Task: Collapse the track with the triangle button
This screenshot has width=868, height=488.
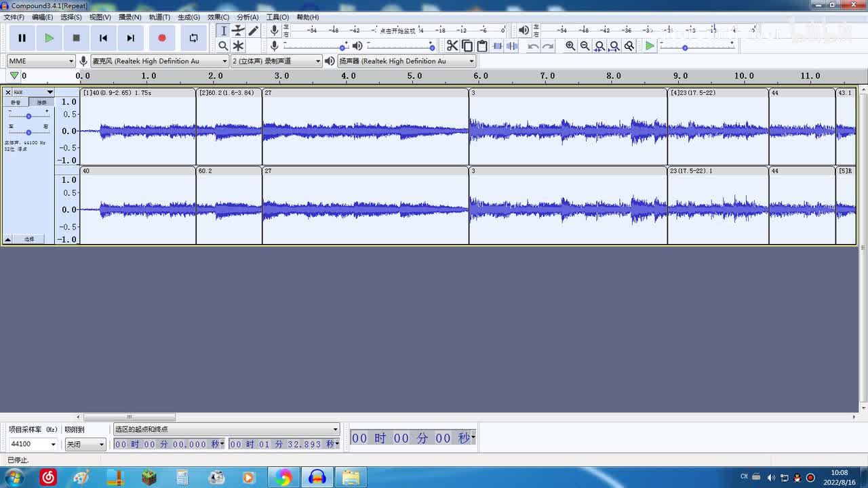Action: [7, 239]
